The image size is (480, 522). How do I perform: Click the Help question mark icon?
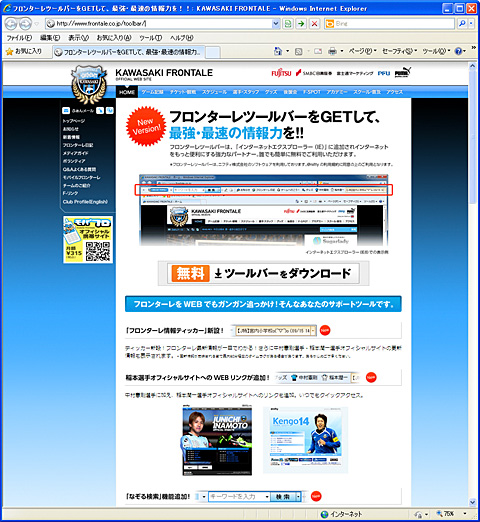coord(458,51)
